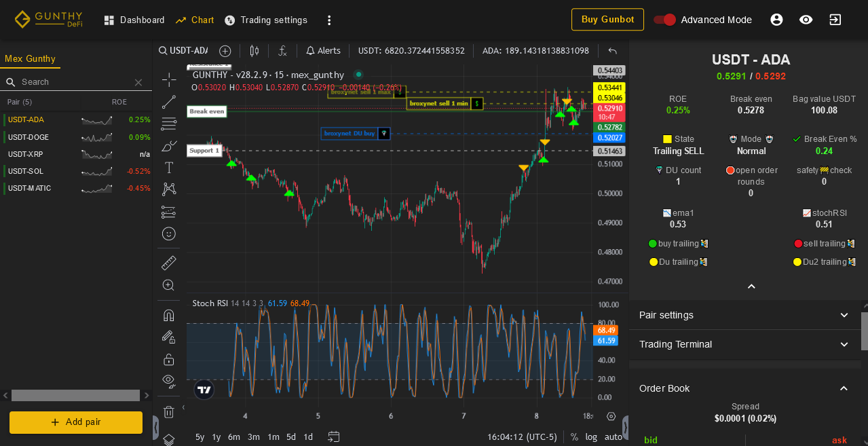Select the USDT-XRP pair row

76,154
